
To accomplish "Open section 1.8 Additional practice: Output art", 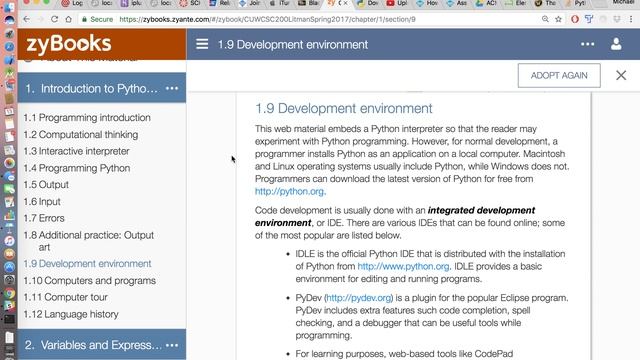I will (x=89, y=241).
